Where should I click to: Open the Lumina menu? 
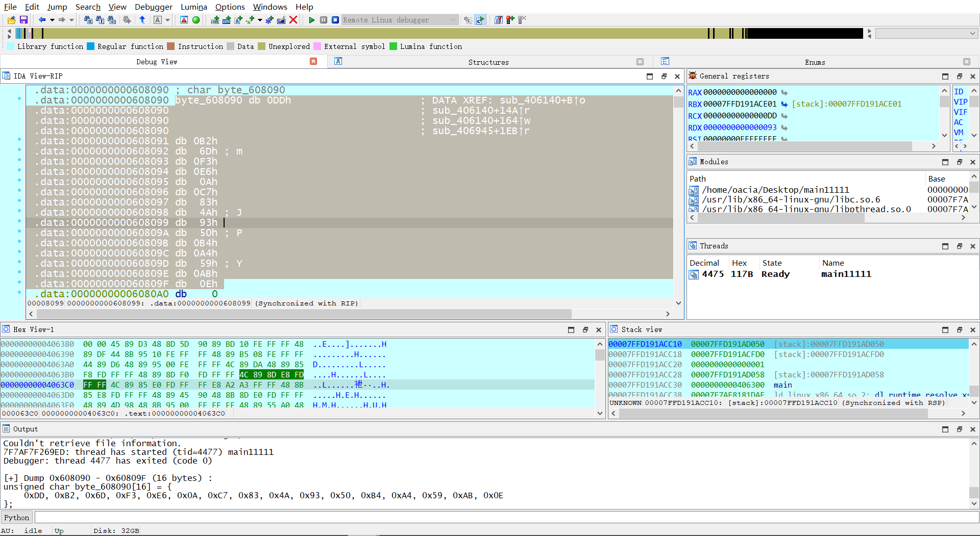(x=193, y=7)
